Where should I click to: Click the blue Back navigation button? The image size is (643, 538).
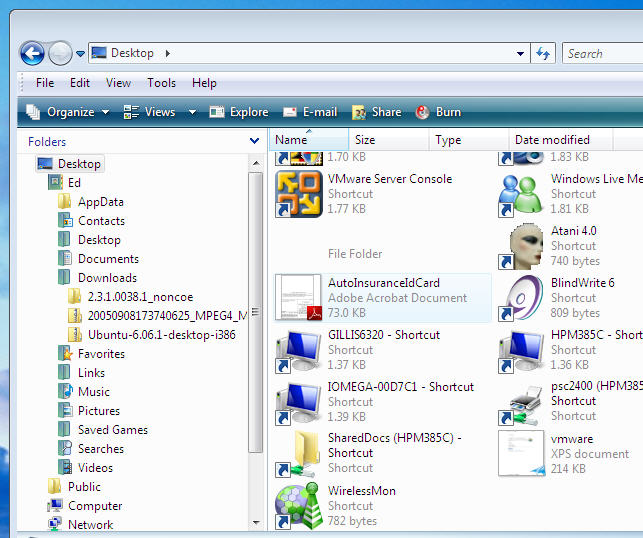pyautogui.click(x=32, y=53)
